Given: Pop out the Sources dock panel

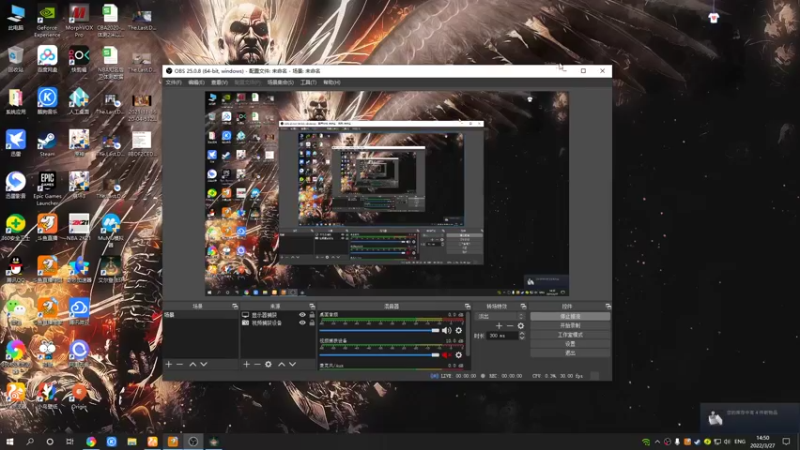Looking at the screenshot, I should click(x=312, y=306).
